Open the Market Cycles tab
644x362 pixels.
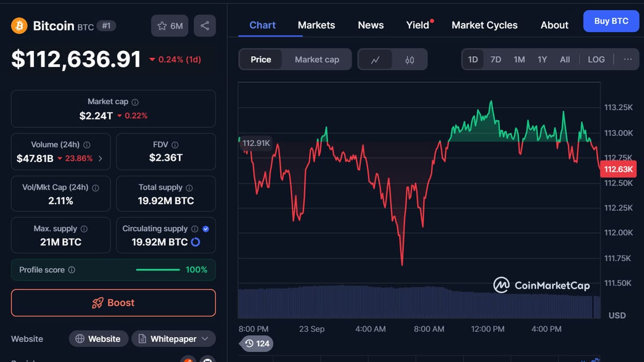coord(485,25)
